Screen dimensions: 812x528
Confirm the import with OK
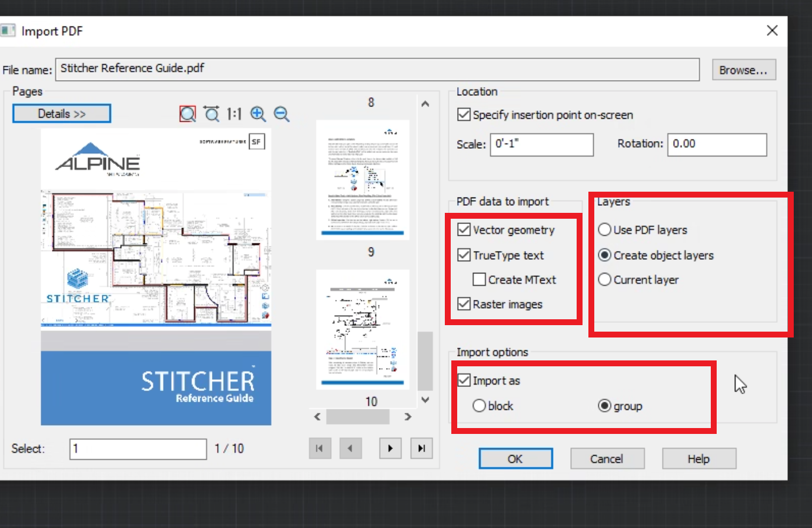[515, 459]
